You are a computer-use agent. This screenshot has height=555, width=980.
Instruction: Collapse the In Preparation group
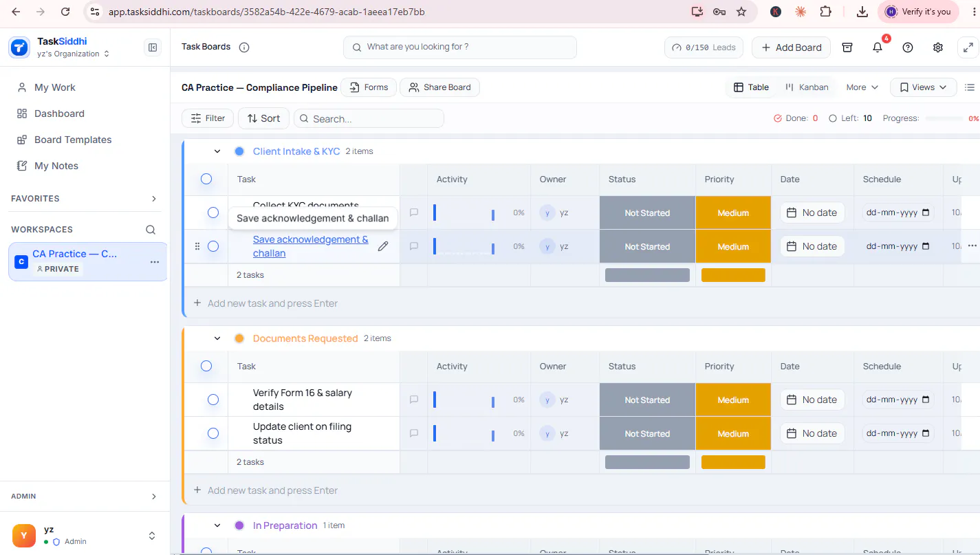(x=217, y=525)
